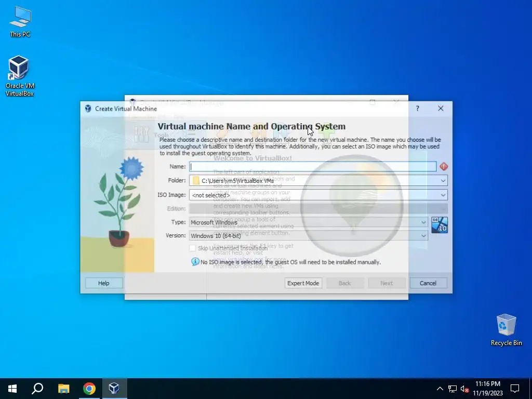Open Oracle VM VirtualBox desktop shortcut
Image resolution: width=532 pixels, height=399 pixels.
click(20, 76)
